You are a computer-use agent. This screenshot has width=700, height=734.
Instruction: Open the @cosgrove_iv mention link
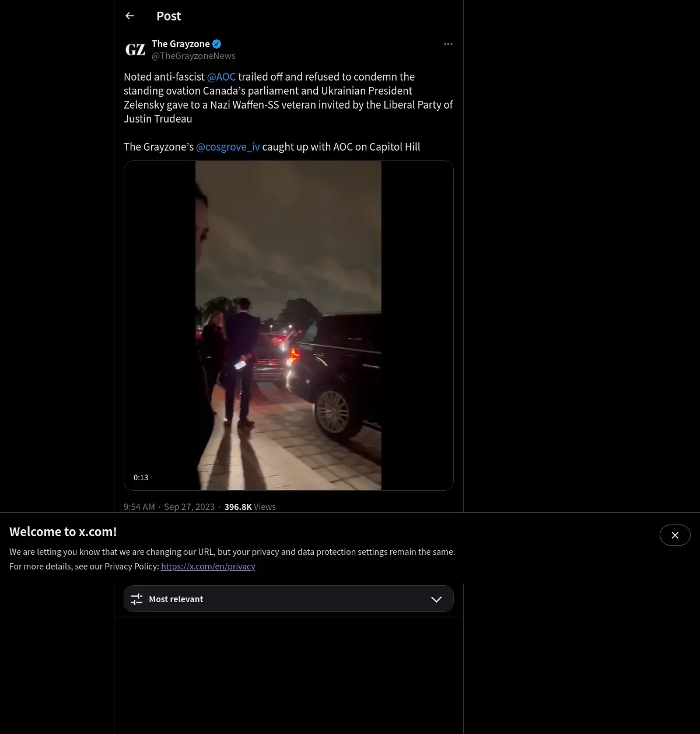(x=228, y=147)
